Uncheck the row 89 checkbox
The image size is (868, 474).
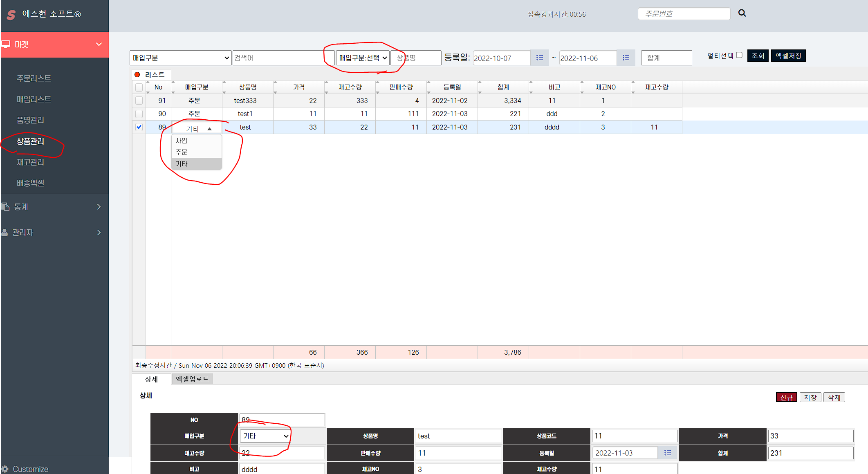[x=139, y=127]
